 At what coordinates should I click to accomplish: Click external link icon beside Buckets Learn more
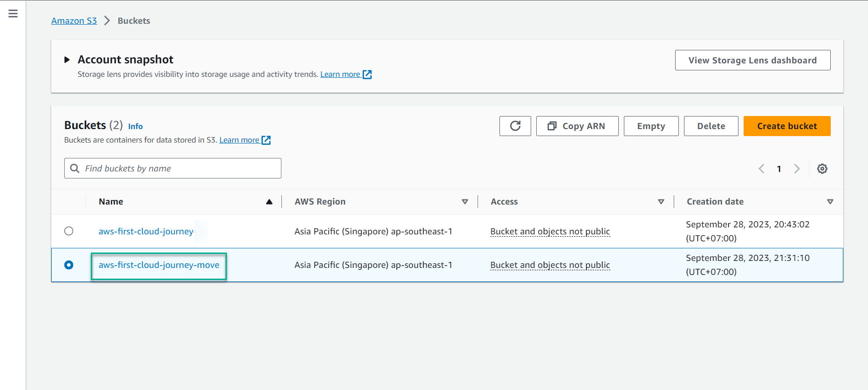[x=266, y=140]
